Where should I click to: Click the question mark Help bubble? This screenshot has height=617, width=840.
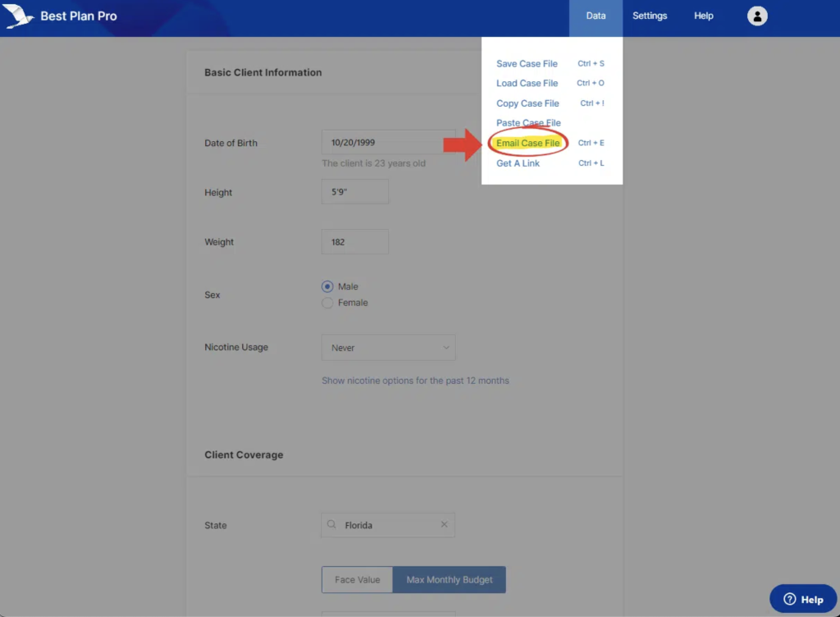click(803, 599)
